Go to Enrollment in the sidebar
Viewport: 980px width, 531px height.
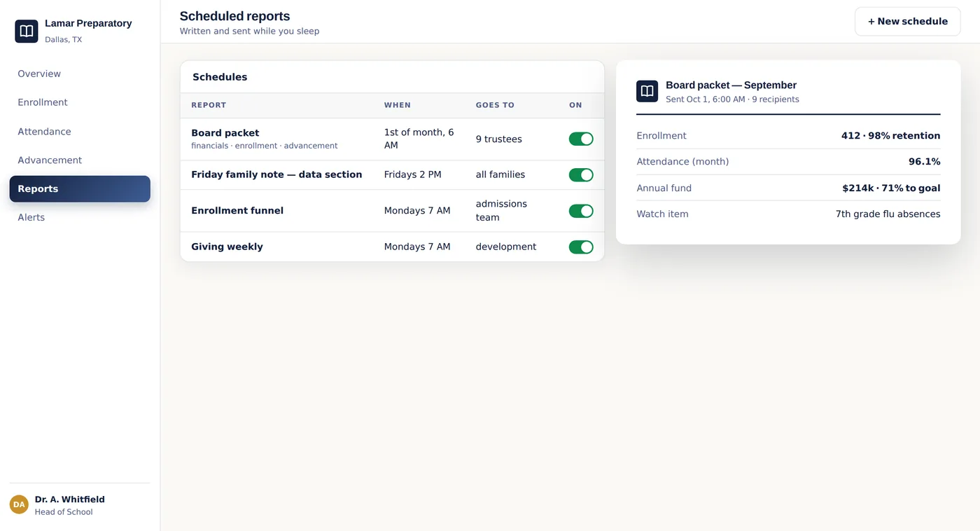[x=80, y=102]
